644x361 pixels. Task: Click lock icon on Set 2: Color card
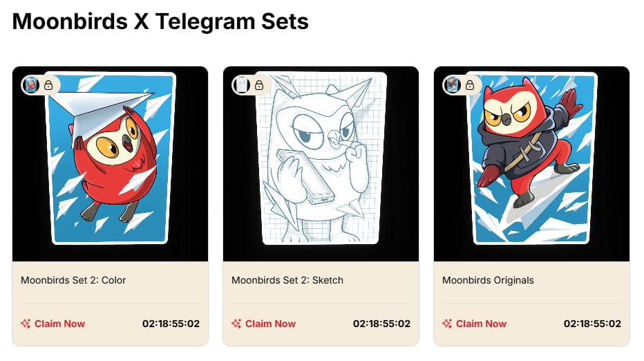pyautogui.click(x=48, y=85)
